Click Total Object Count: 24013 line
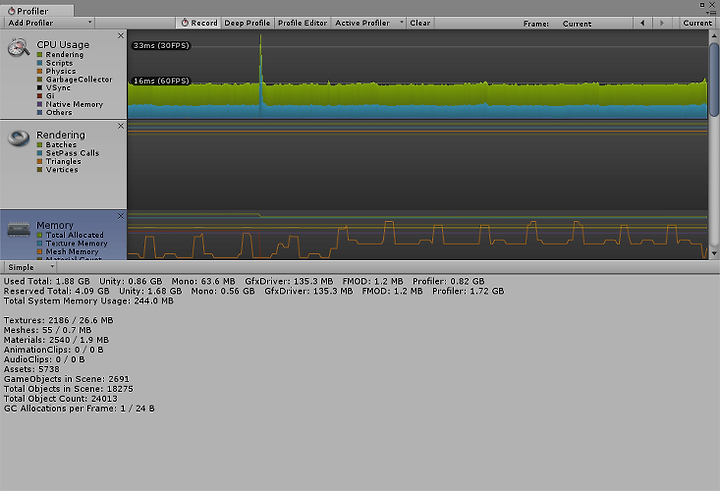The image size is (720, 491). click(x=61, y=399)
